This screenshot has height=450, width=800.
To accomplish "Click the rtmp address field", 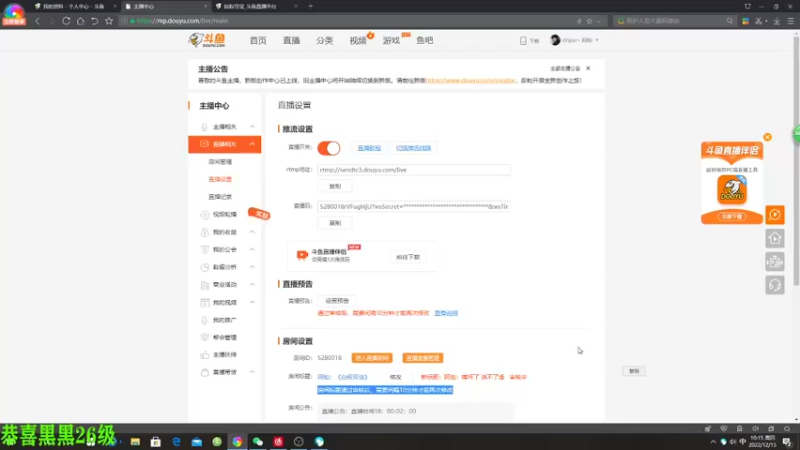I will [414, 170].
